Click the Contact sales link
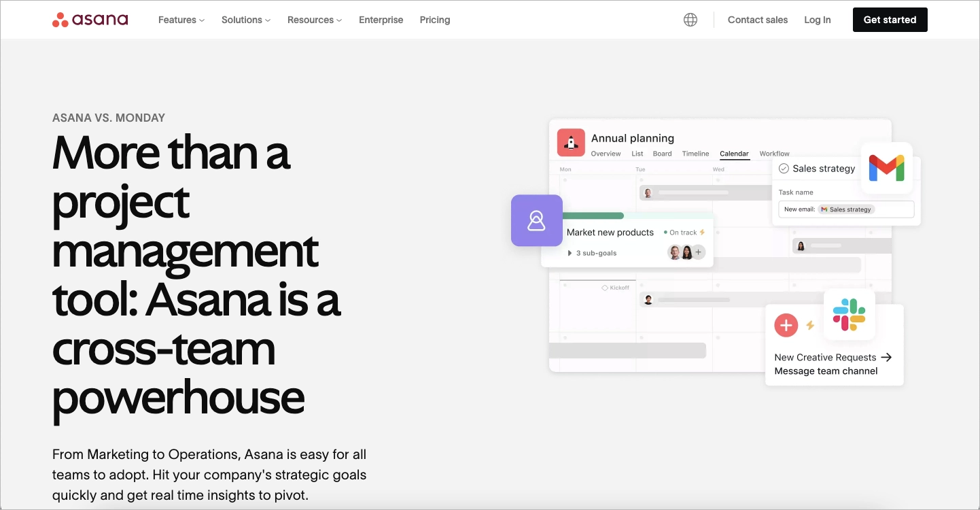 click(x=757, y=20)
